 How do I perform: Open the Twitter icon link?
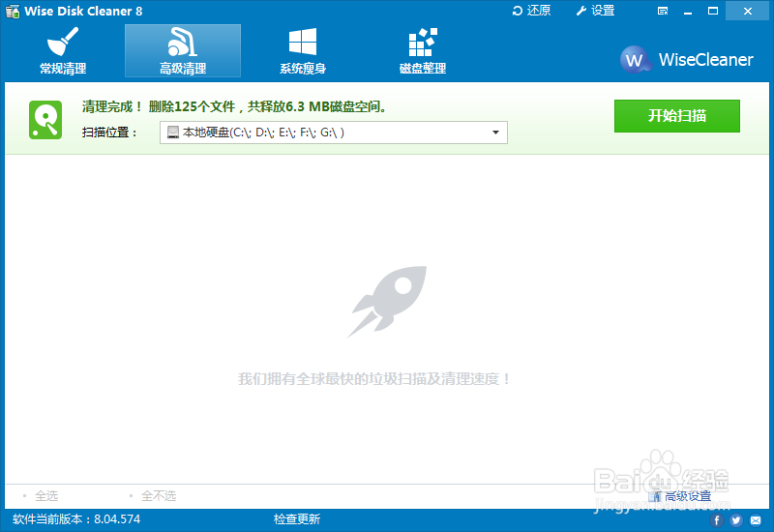736,520
